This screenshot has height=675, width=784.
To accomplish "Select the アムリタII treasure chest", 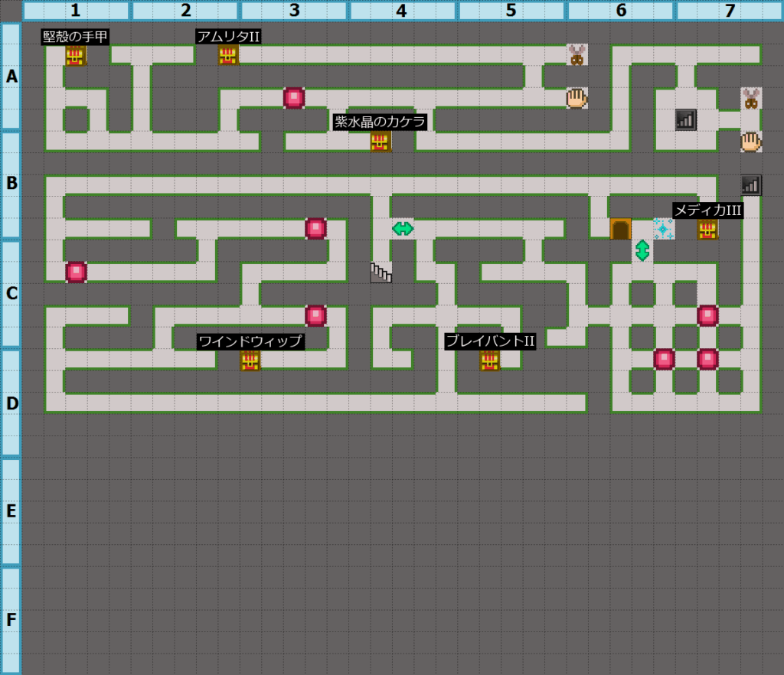I will click(228, 55).
